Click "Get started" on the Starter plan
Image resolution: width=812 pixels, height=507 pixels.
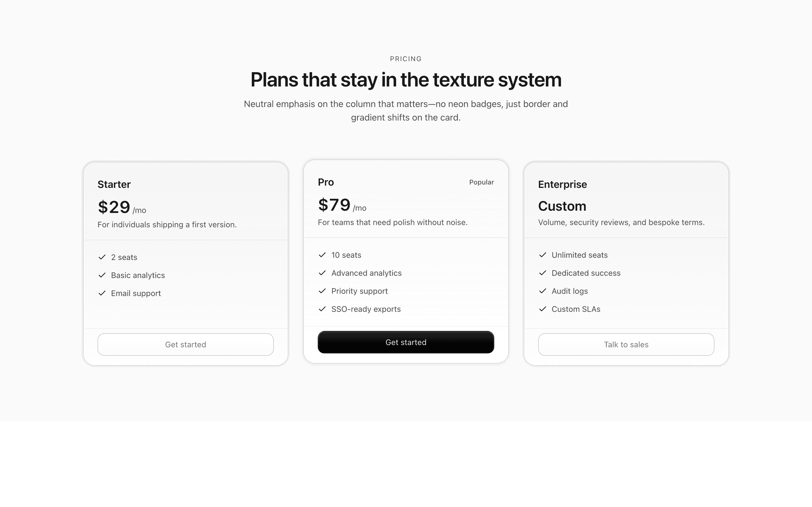185,344
